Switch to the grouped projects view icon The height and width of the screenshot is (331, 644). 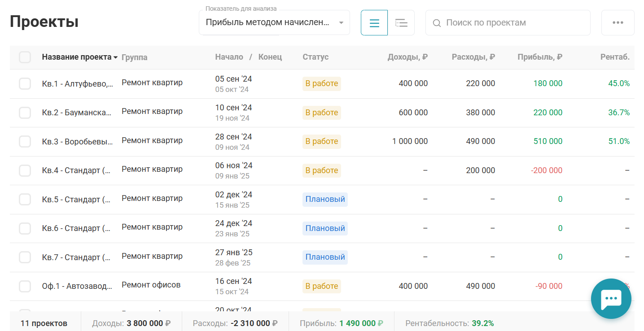click(x=401, y=22)
